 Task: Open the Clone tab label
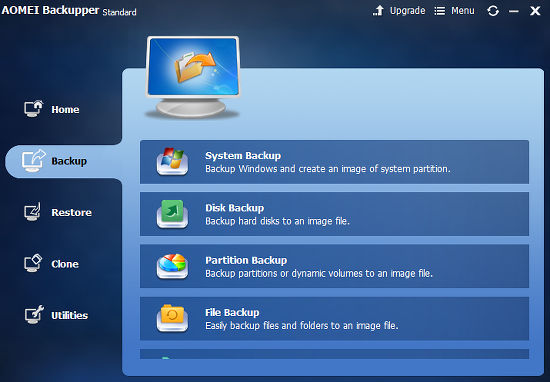(x=65, y=264)
